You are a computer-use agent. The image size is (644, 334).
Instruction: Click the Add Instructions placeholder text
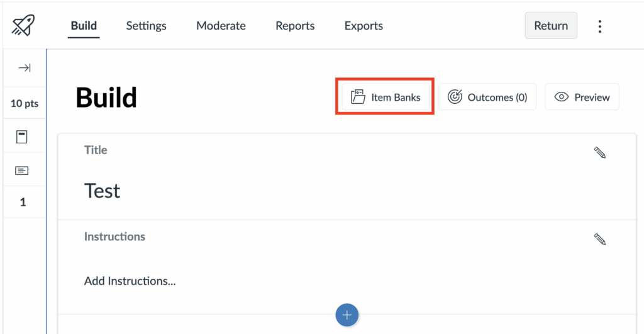(130, 281)
